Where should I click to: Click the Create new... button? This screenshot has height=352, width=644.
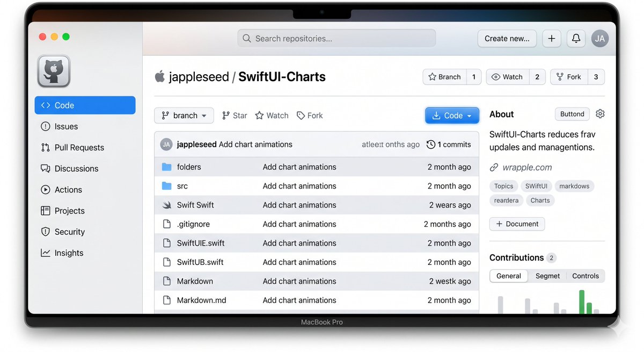click(x=507, y=39)
